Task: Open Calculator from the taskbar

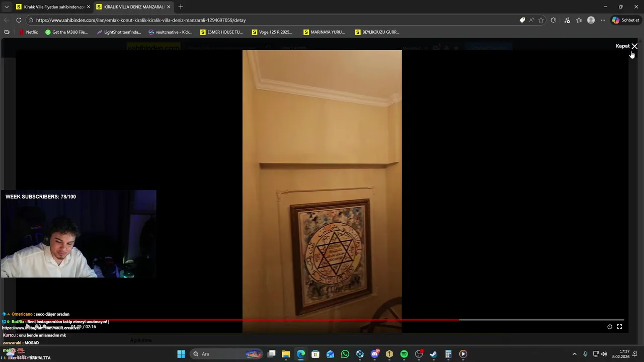Action: [x=448, y=354]
